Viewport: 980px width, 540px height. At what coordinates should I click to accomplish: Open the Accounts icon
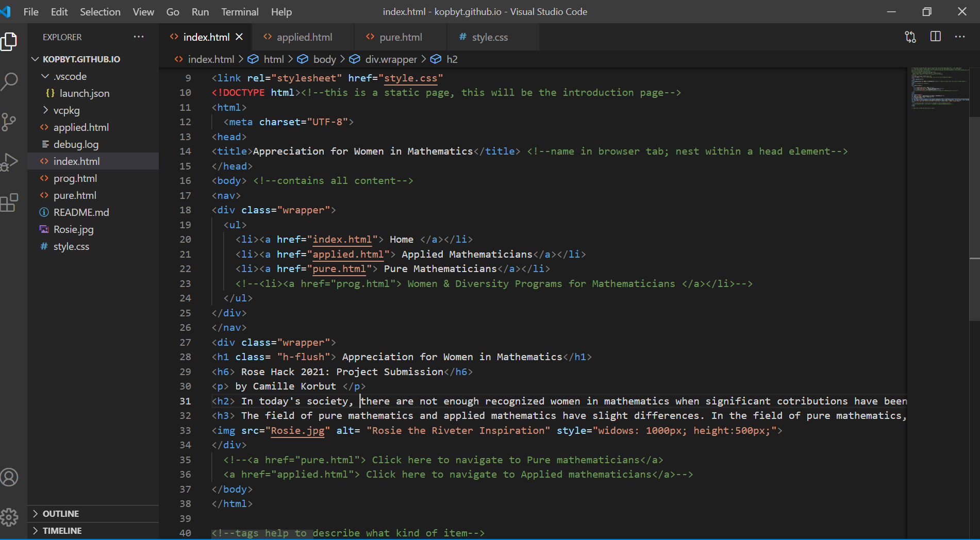coord(9,477)
